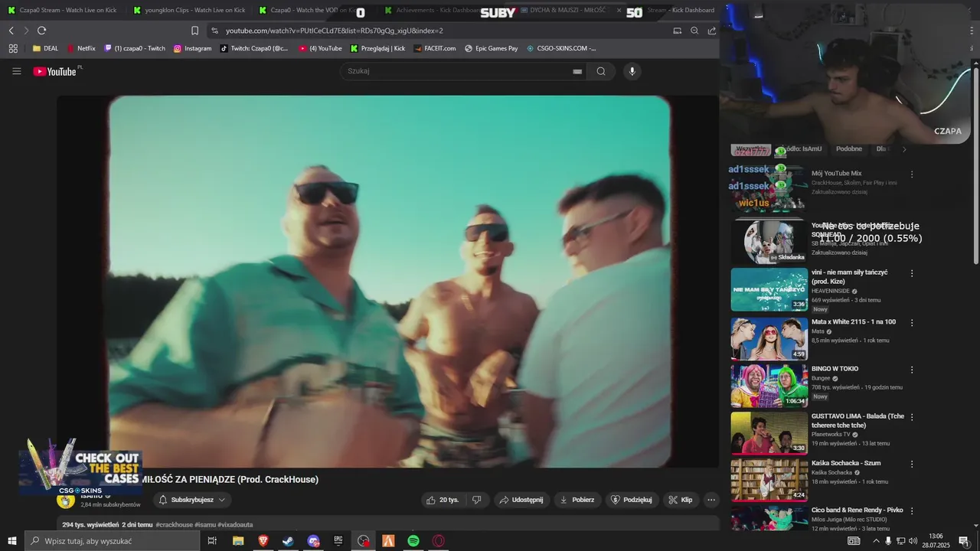Open options menu for Mój YouTube Mix
This screenshot has height=551, width=980.
coord(912,174)
